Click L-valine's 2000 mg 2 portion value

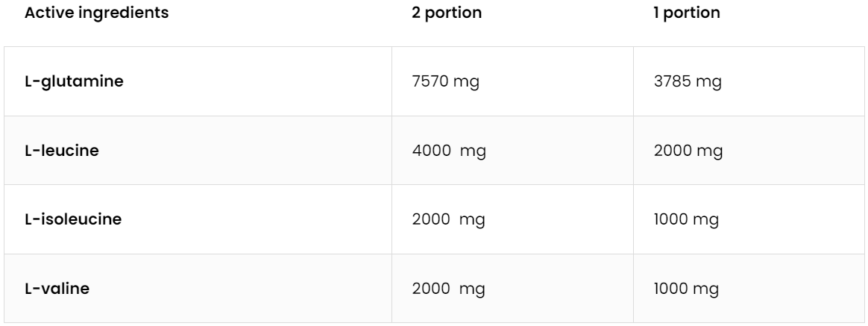point(447,288)
